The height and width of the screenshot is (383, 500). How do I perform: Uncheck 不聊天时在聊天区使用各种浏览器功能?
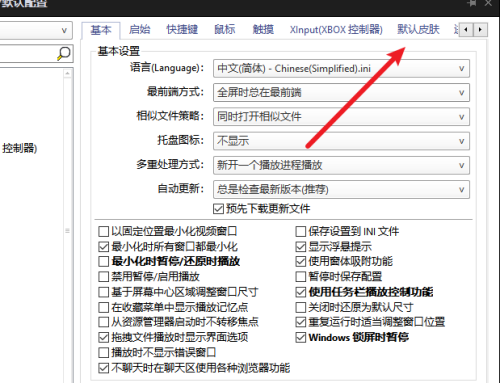pos(104,368)
